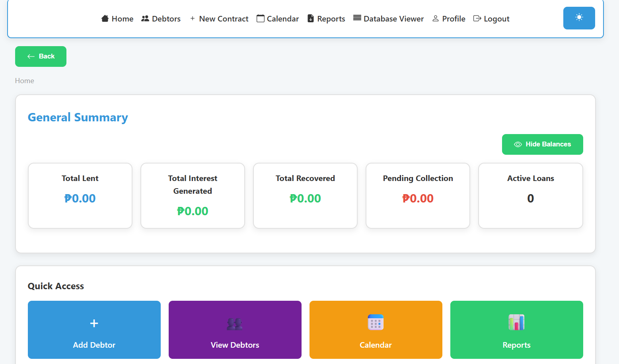
Task: Go to Calendar from the navigation bar
Action: [278, 19]
